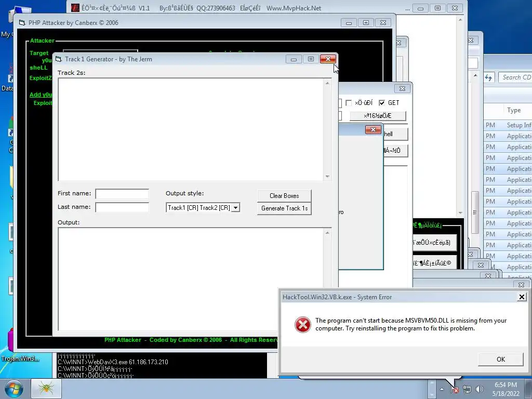Minimize the PHP Attacker window
Image resolution: width=532 pixels, height=399 pixels.
point(349,23)
